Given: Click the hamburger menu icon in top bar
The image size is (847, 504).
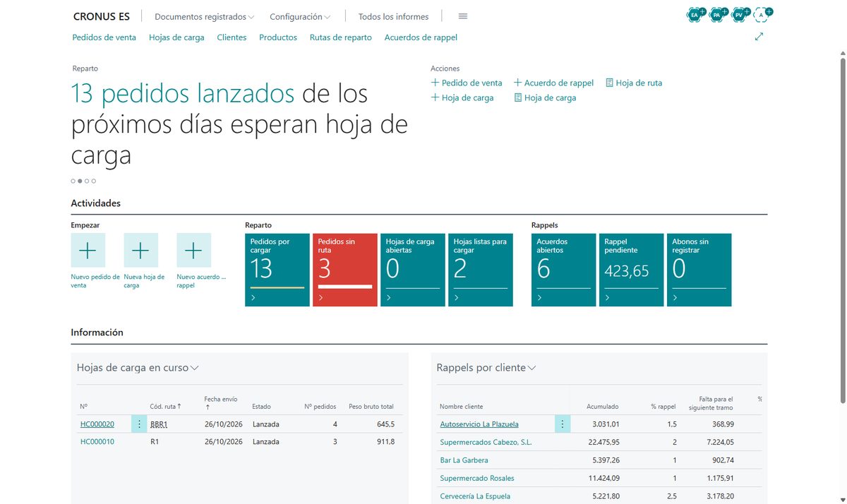Looking at the screenshot, I should pyautogui.click(x=463, y=16).
